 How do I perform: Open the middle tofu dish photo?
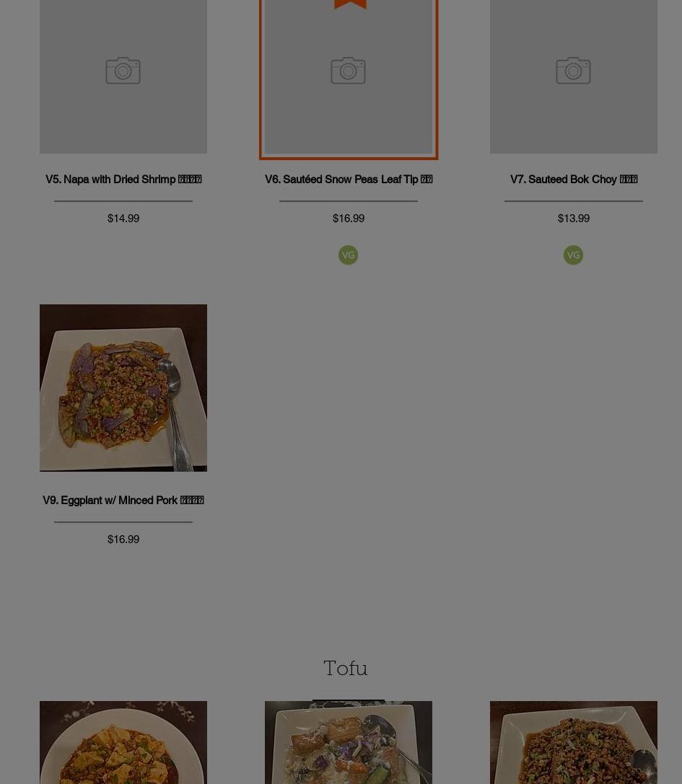(349, 742)
